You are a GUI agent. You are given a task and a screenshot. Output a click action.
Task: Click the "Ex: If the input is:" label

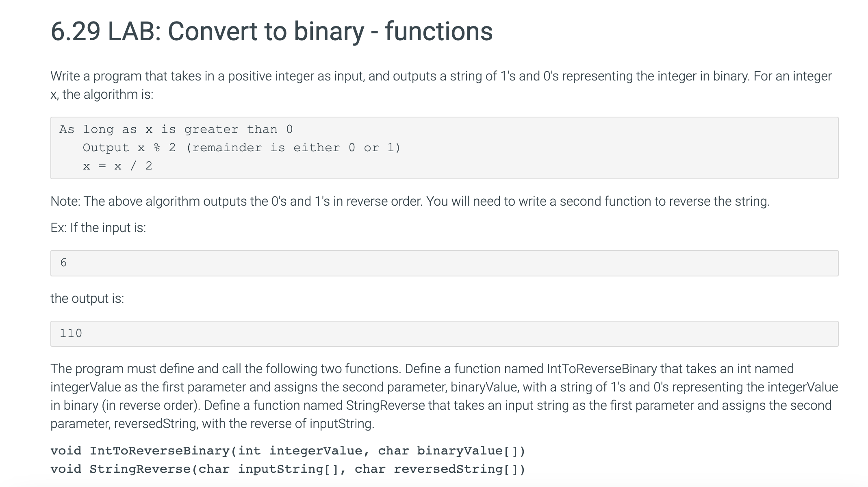[98, 228]
